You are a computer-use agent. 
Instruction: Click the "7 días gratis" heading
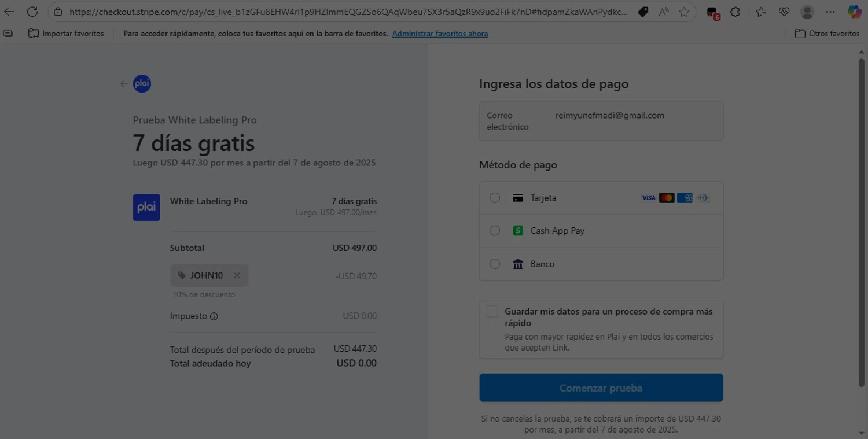194,143
